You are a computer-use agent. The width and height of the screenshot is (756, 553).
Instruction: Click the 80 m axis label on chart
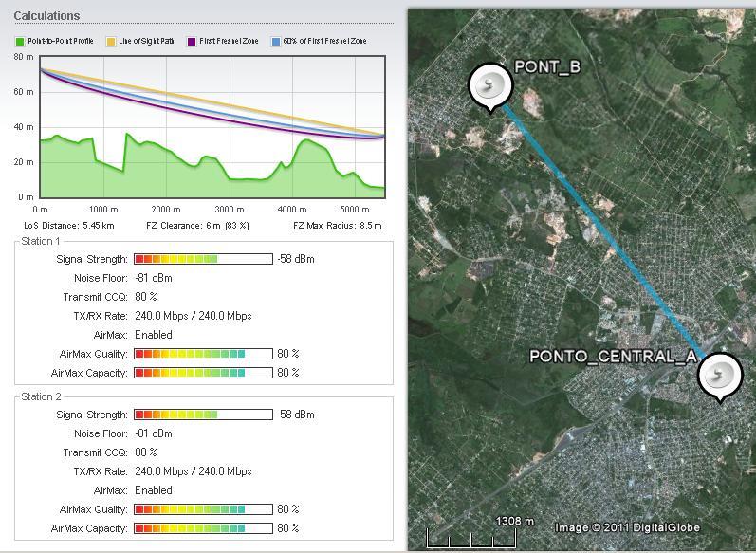[23, 57]
